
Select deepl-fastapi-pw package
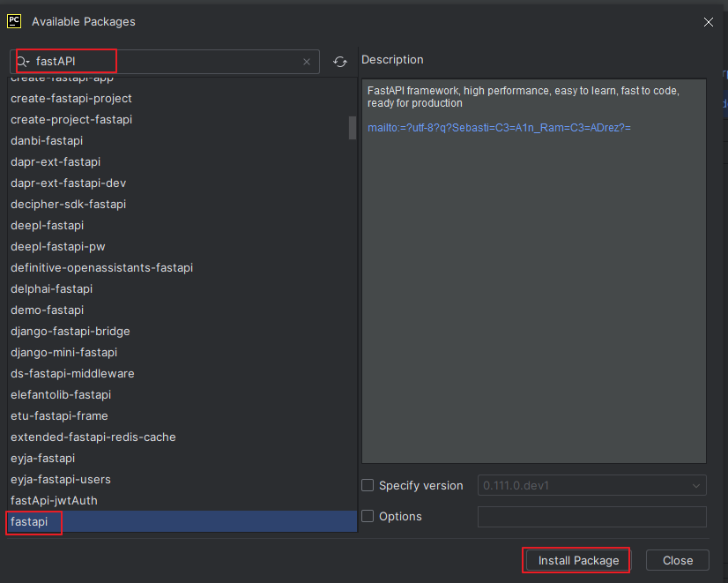(x=182, y=247)
